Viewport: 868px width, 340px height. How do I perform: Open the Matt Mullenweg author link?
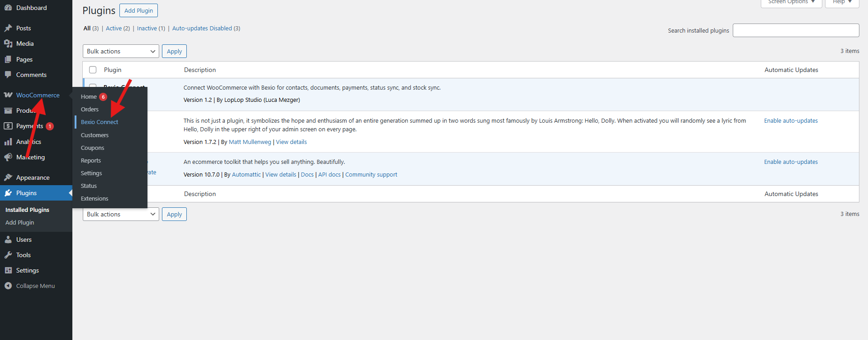point(250,142)
